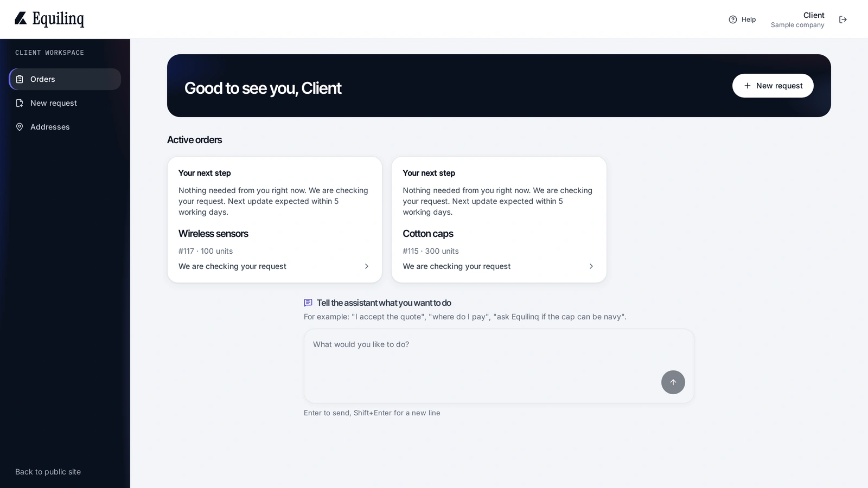Click the New request document icon in sidebar
868x488 pixels.
[x=20, y=103]
